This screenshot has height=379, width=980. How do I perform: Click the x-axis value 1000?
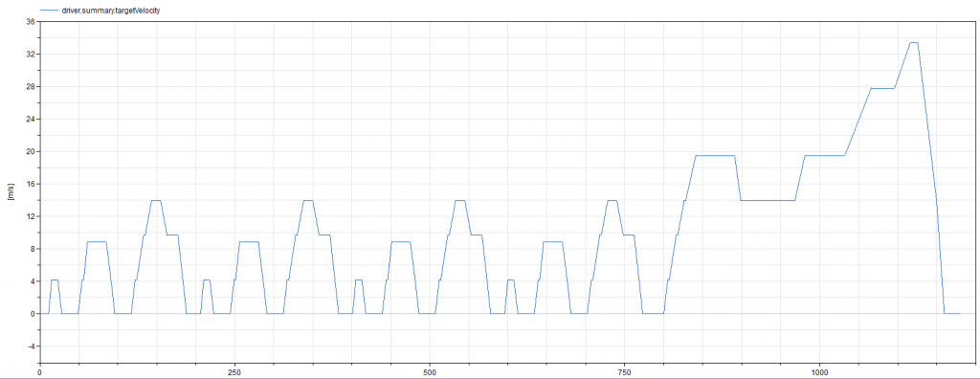[819, 371]
